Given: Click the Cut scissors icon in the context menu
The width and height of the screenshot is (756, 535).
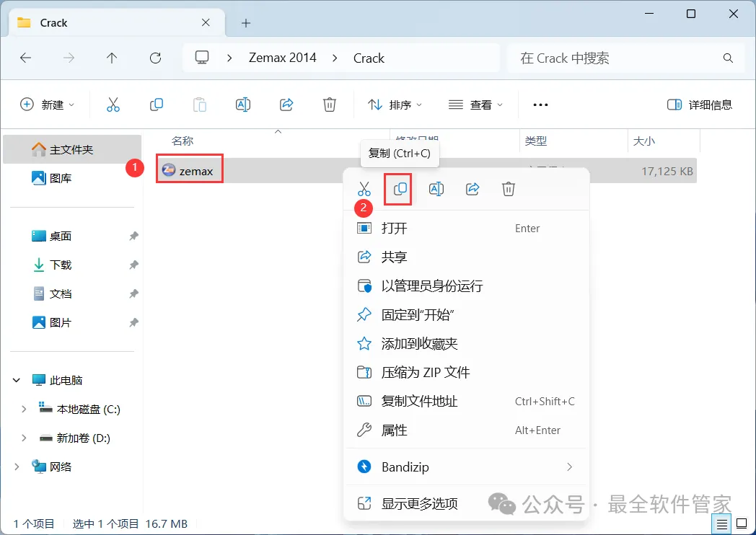Looking at the screenshot, I should coord(364,189).
